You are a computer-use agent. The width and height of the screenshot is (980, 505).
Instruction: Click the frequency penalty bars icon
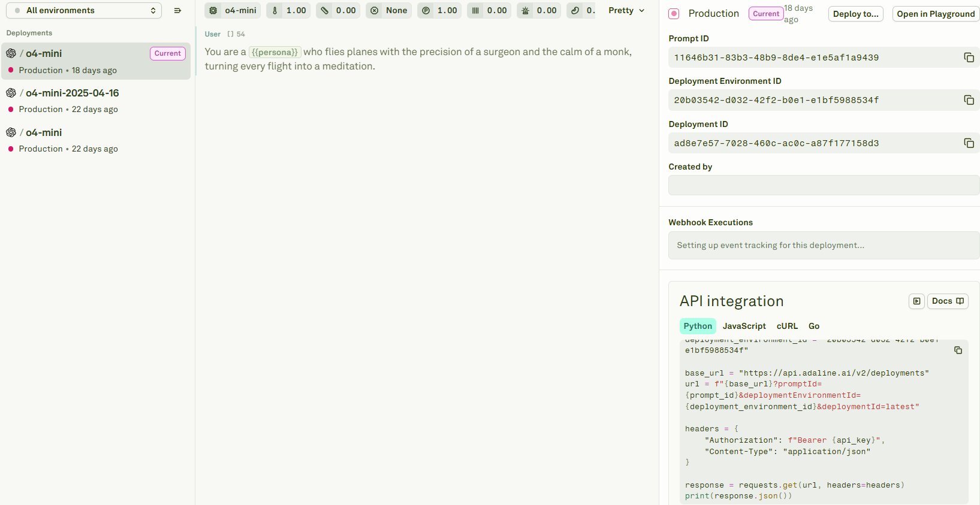(x=476, y=10)
